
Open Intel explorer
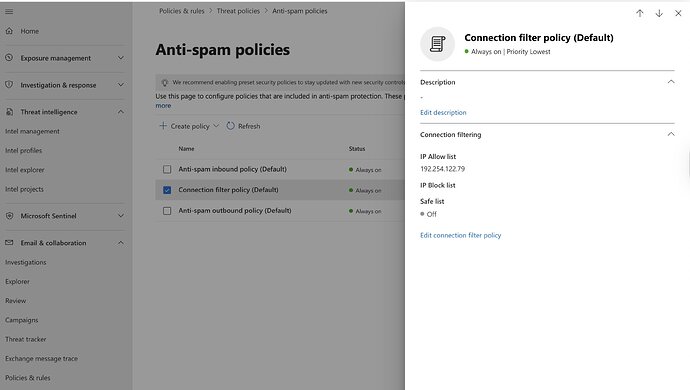pyautogui.click(x=25, y=170)
